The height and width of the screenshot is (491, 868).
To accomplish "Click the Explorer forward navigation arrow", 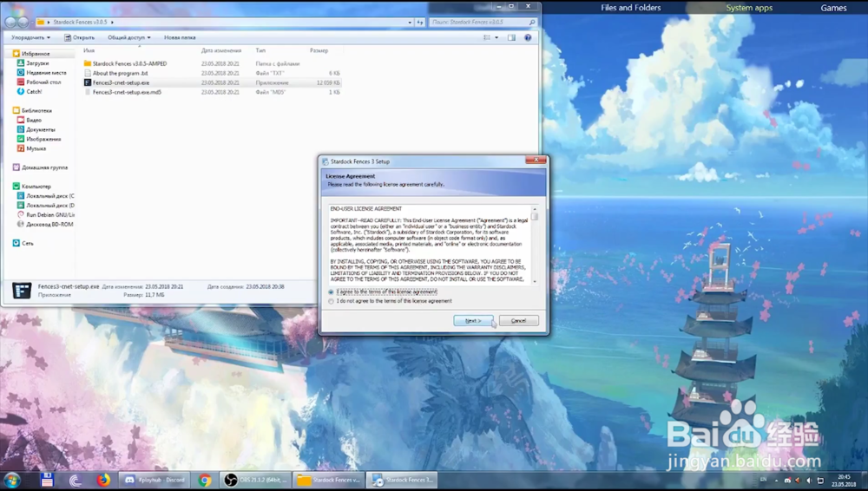I will (x=23, y=23).
